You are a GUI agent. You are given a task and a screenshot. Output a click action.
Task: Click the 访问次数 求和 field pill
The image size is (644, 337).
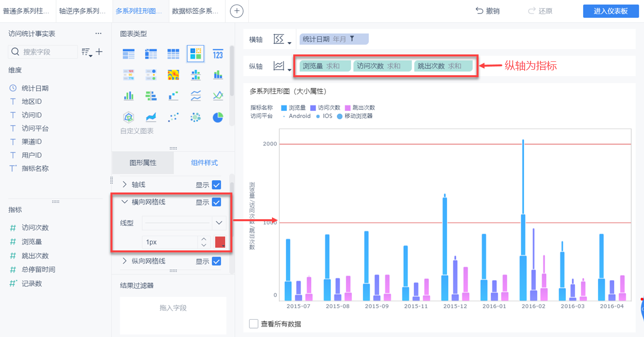pos(382,66)
